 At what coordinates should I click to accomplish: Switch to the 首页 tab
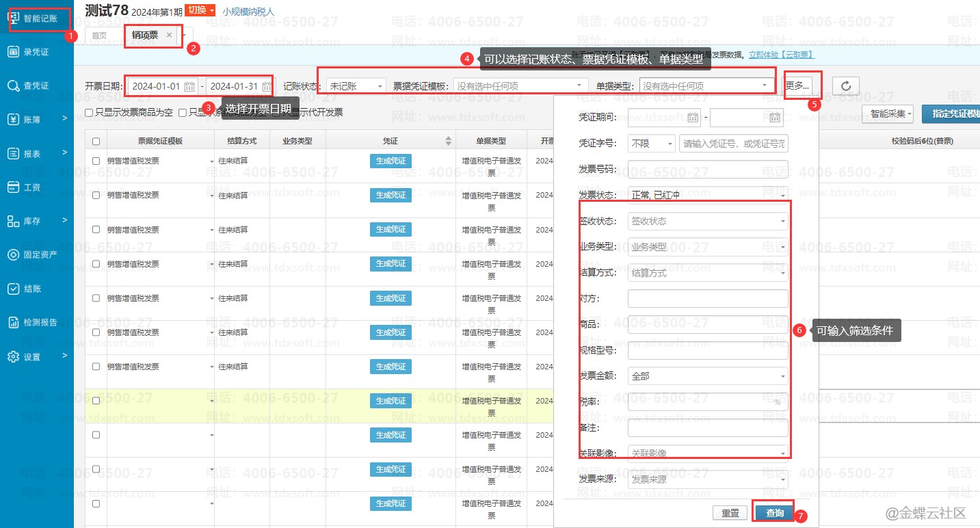[99, 36]
